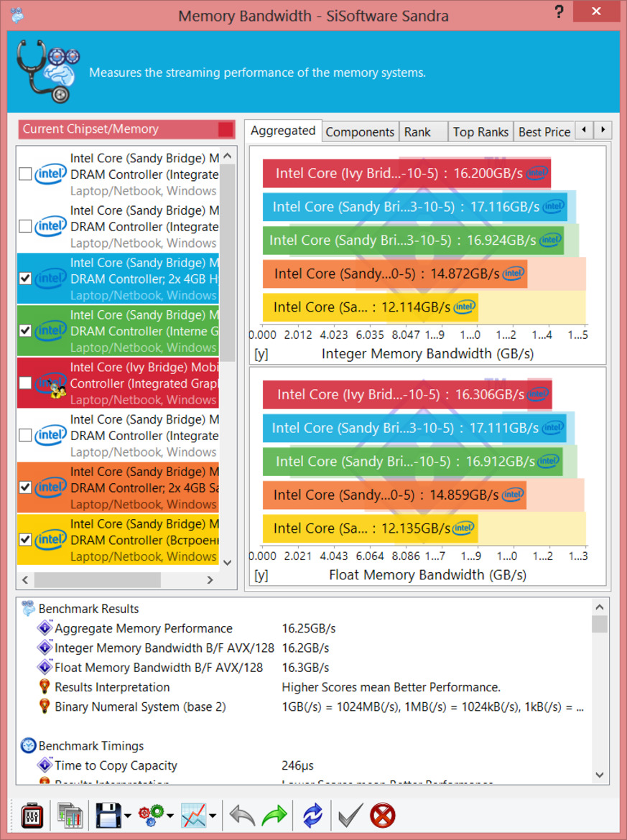The height and width of the screenshot is (840, 627).
Task: Click the yellow 12.135GB/s float bar
Action: point(371,528)
